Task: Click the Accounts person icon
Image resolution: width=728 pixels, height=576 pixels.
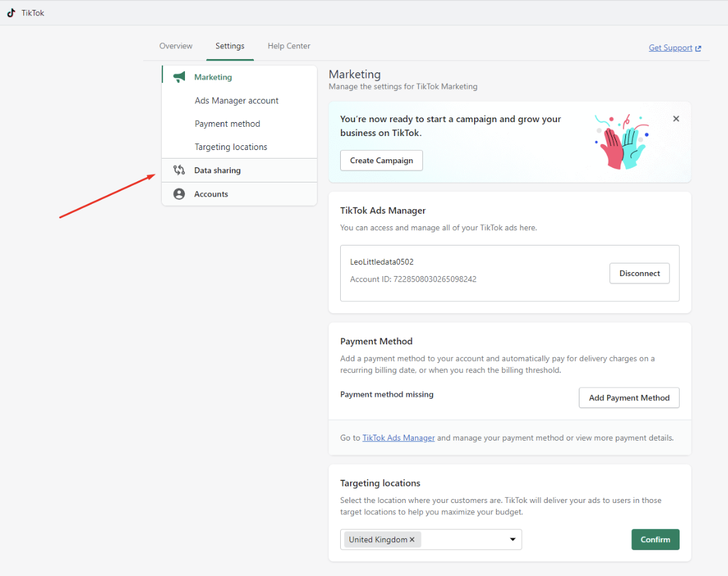Action: pyautogui.click(x=179, y=194)
